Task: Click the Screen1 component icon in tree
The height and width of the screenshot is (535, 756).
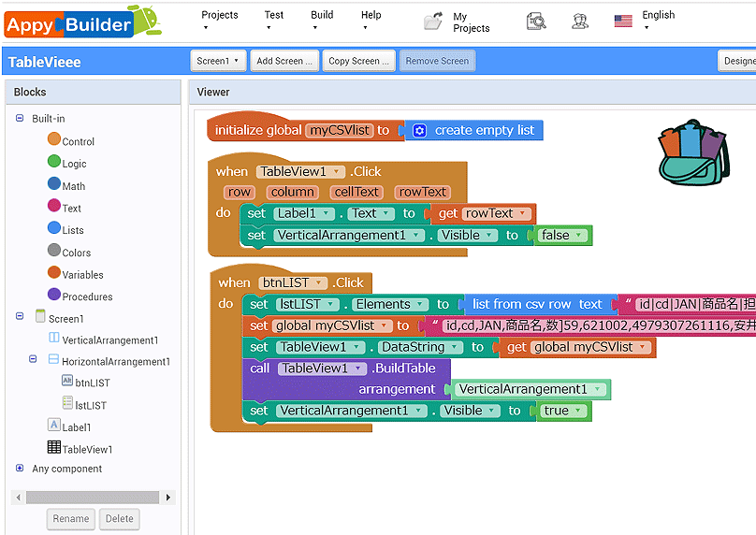Action: [x=40, y=316]
